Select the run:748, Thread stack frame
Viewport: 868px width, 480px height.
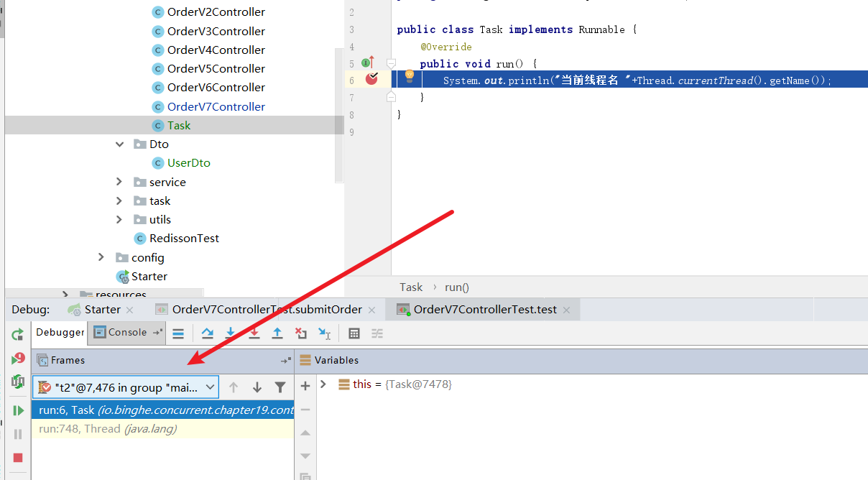click(x=108, y=429)
